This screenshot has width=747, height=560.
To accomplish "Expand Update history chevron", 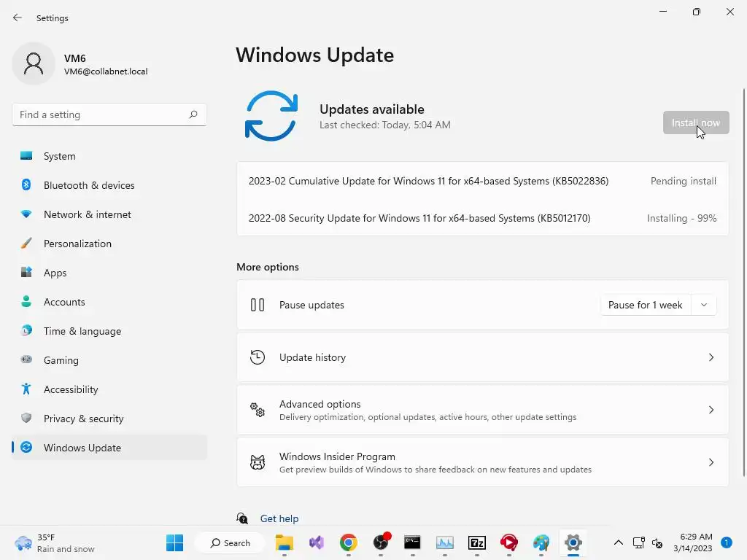I will coord(711,357).
